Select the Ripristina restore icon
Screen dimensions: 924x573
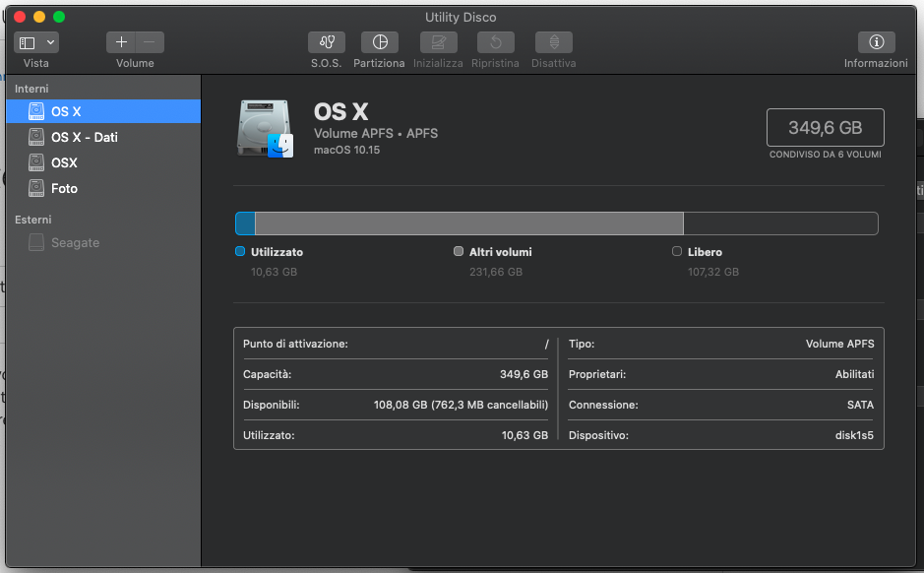click(x=495, y=42)
